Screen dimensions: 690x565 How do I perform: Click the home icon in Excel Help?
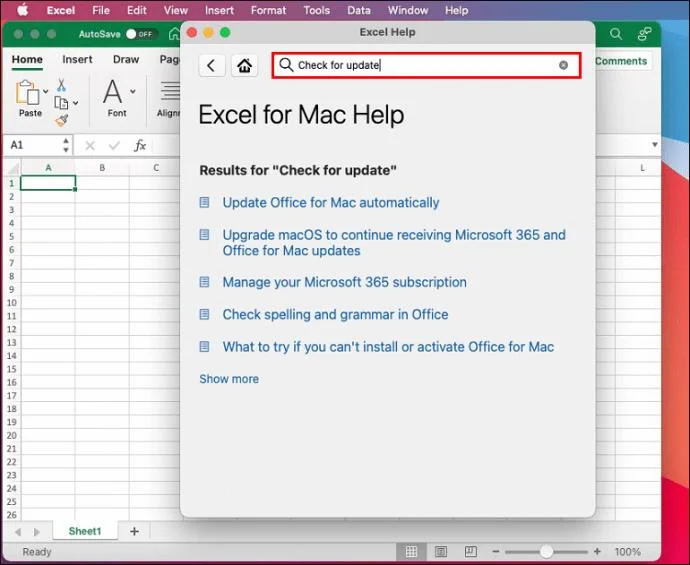point(244,66)
